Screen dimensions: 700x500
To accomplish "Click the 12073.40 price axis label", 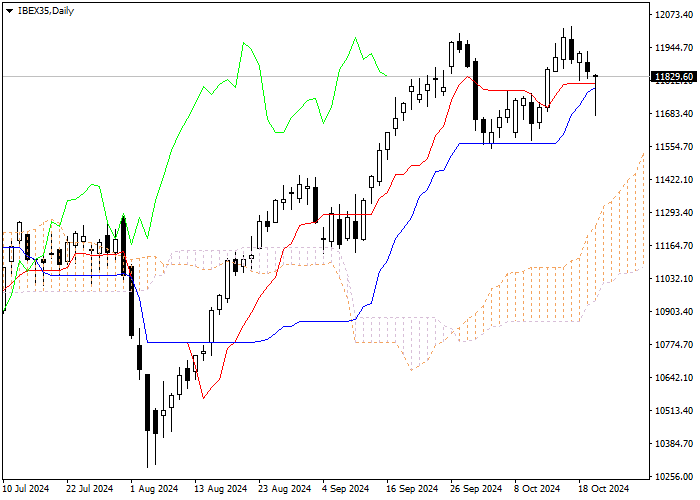I will click(674, 15).
